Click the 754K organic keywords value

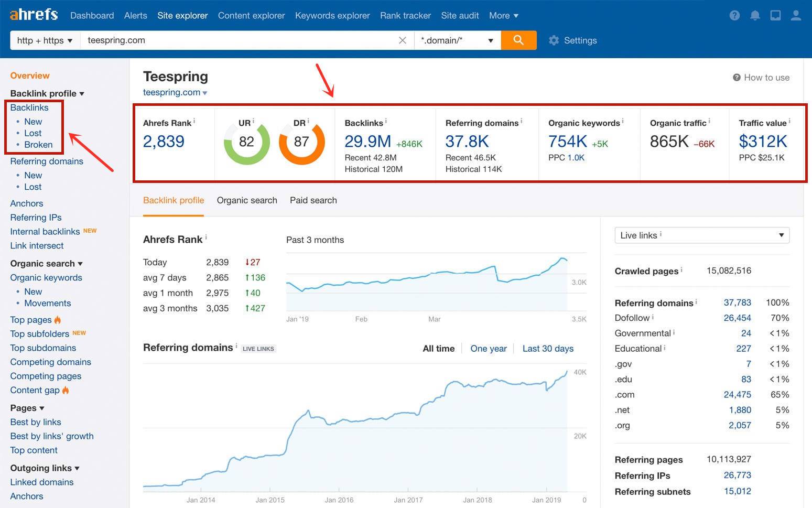click(568, 142)
